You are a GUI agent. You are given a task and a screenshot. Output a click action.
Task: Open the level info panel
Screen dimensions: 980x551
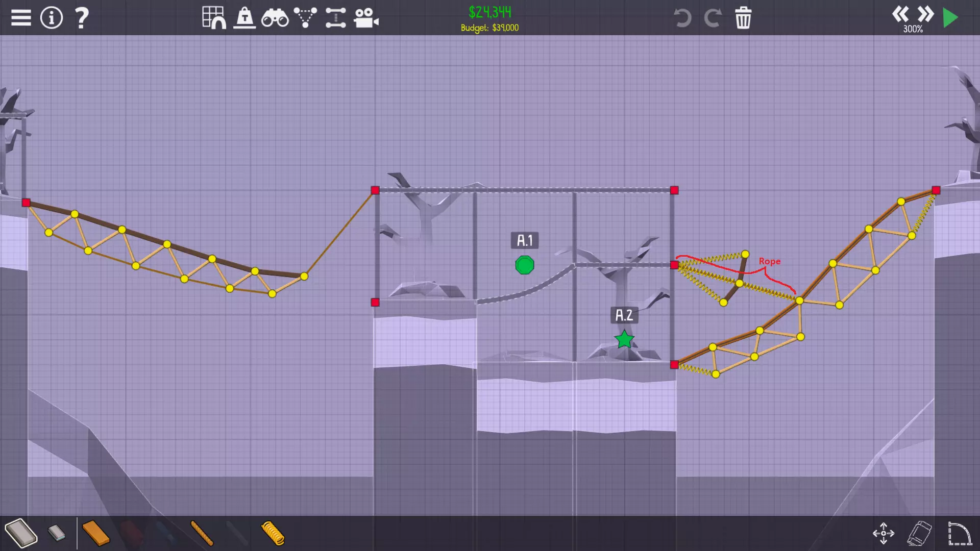tap(51, 18)
